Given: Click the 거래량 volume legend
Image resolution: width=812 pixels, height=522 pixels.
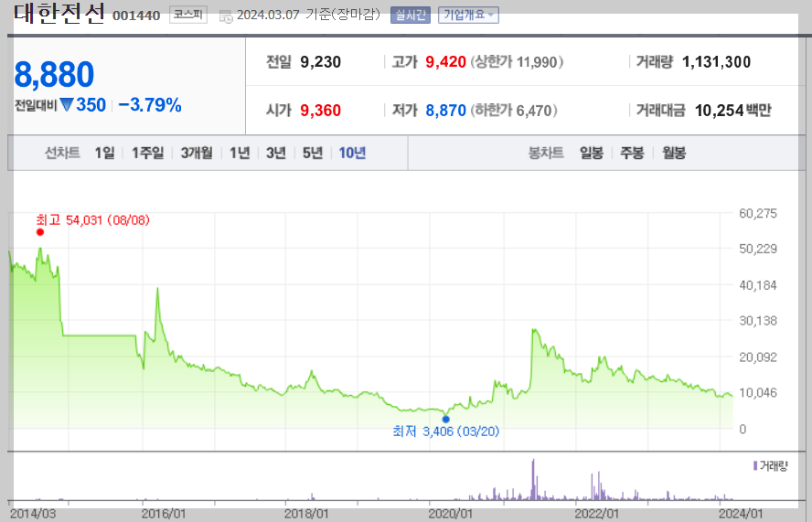Looking at the screenshot, I should coord(771,466).
